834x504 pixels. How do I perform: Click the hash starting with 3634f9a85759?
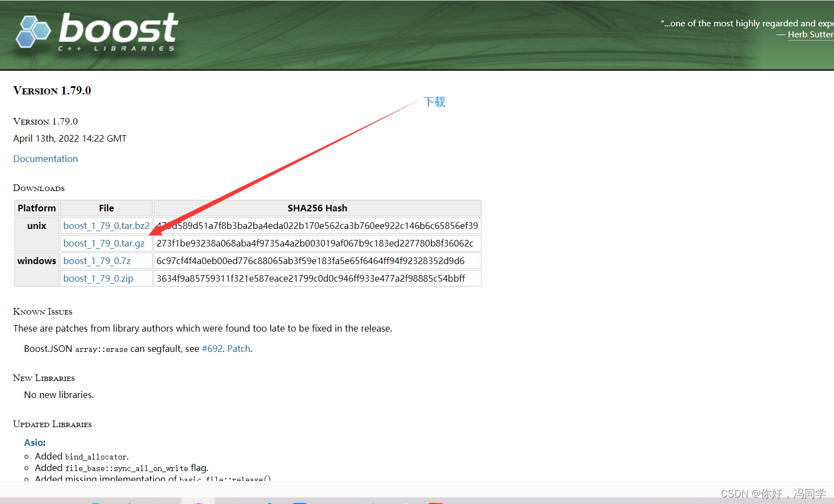click(x=311, y=278)
